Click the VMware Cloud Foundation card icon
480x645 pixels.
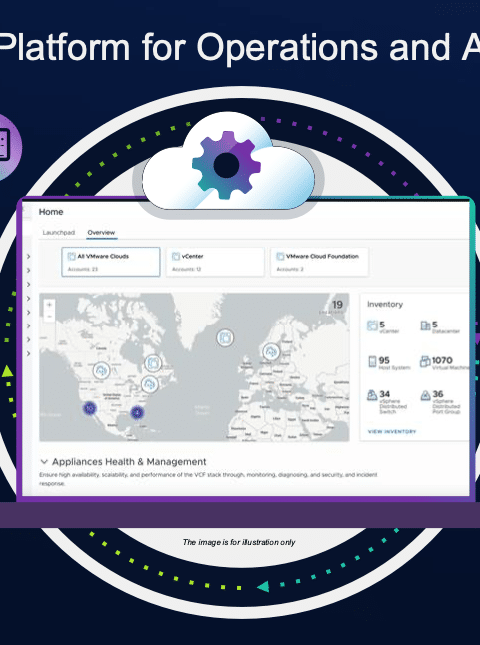[280, 256]
